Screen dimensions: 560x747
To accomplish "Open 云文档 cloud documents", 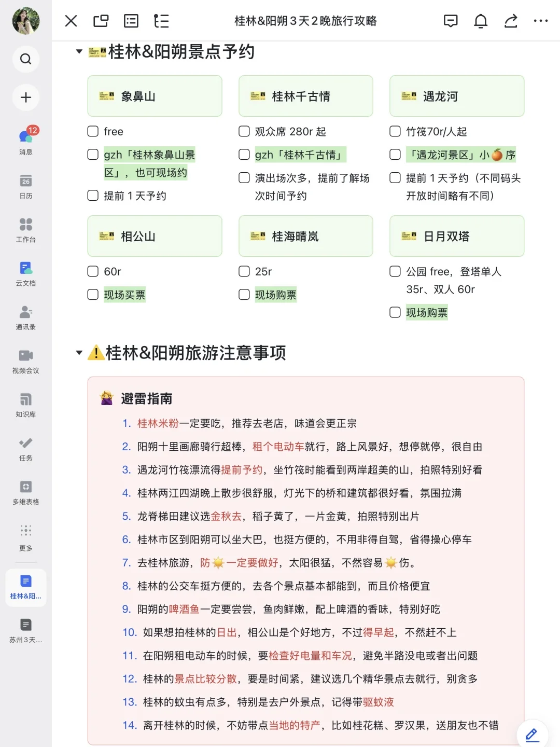I will point(25,273).
